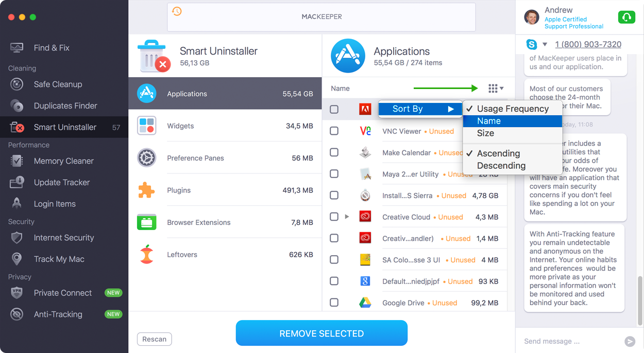The height and width of the screenshot is (353, 644).
Task: Click the Anti-Tracking eye icon
Action: 16,314
